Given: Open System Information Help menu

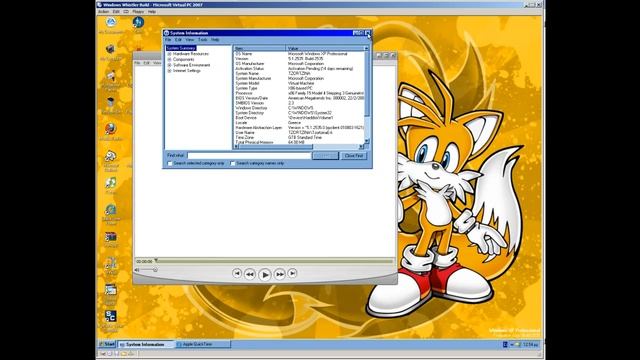Looking at the screenshot, I should [215, 40].
